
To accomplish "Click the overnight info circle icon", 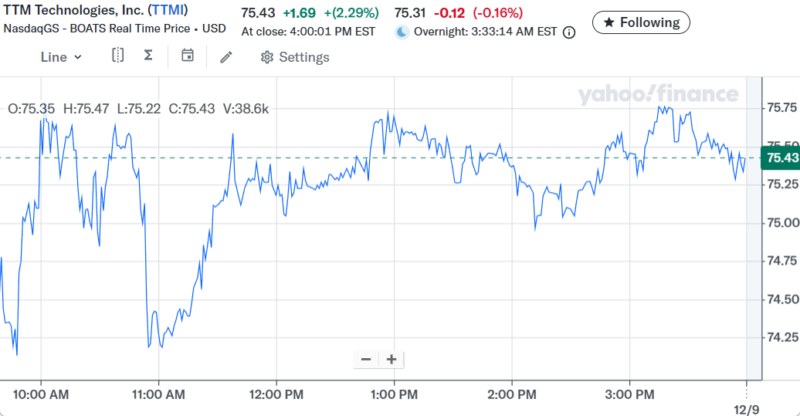I will tap(569, 32).
